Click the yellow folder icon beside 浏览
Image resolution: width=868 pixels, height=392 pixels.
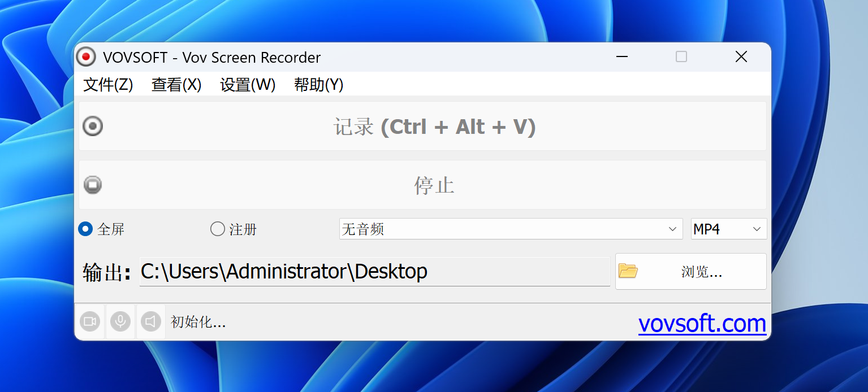click(x=628, y=271)
